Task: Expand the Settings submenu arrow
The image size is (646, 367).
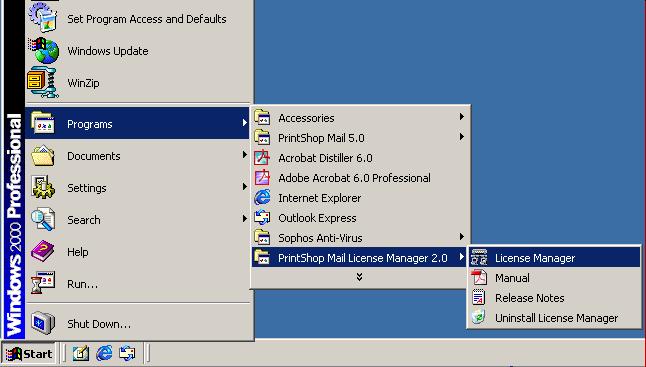Action: pos(244,187)
